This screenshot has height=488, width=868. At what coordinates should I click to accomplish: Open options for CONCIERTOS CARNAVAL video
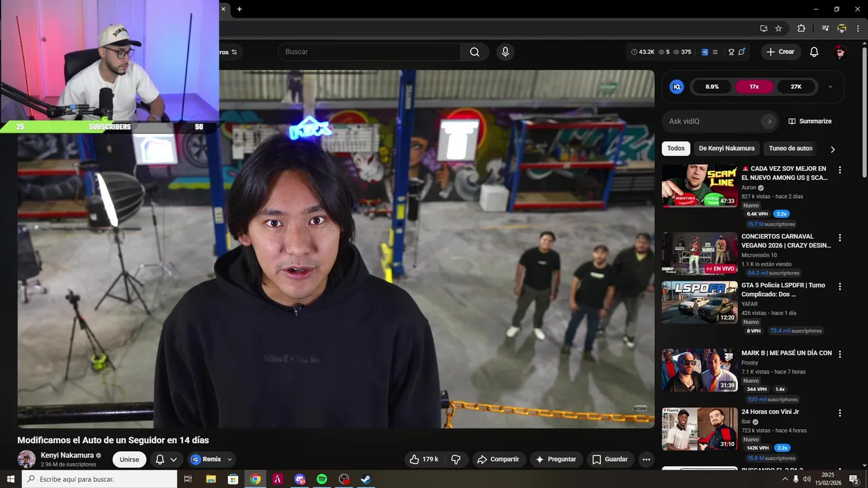[840, 238]
